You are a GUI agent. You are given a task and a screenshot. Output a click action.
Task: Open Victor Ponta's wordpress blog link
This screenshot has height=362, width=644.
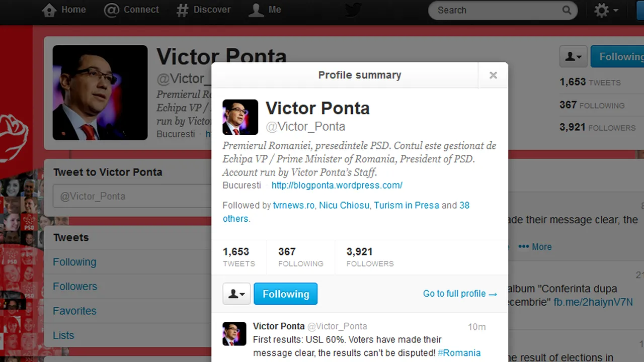[x=337, y=185]
